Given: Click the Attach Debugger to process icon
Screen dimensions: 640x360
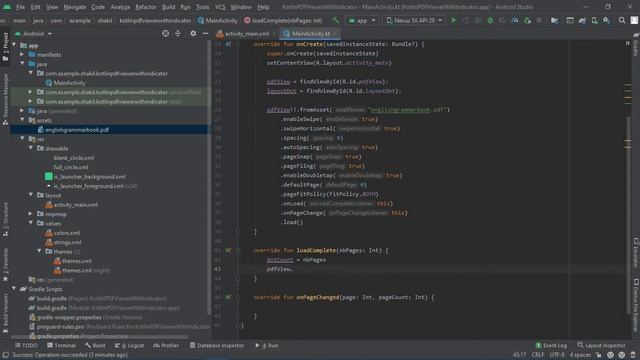Looking at the screenshot, I should click(527, 20).
